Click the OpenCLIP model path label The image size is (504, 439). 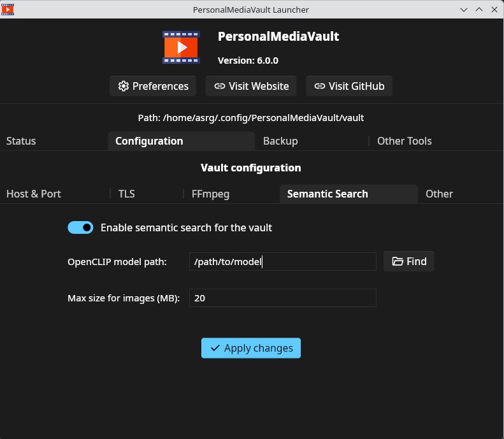click(117, 262)
